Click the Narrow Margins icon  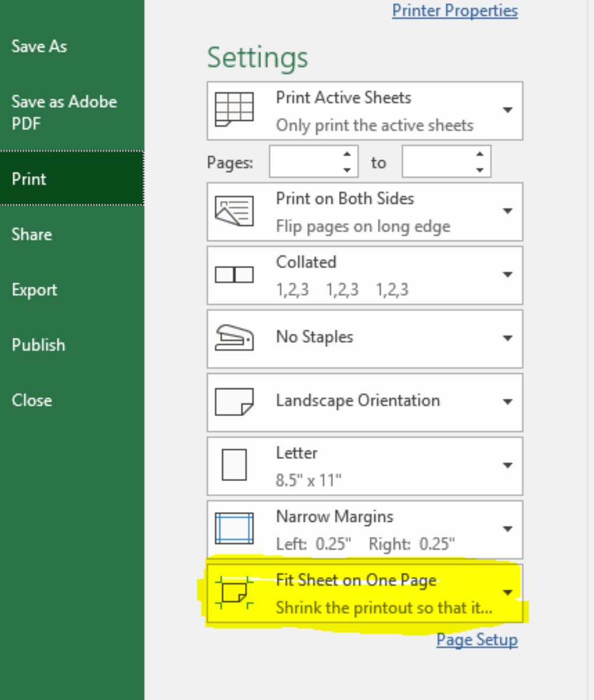point(234,528)
